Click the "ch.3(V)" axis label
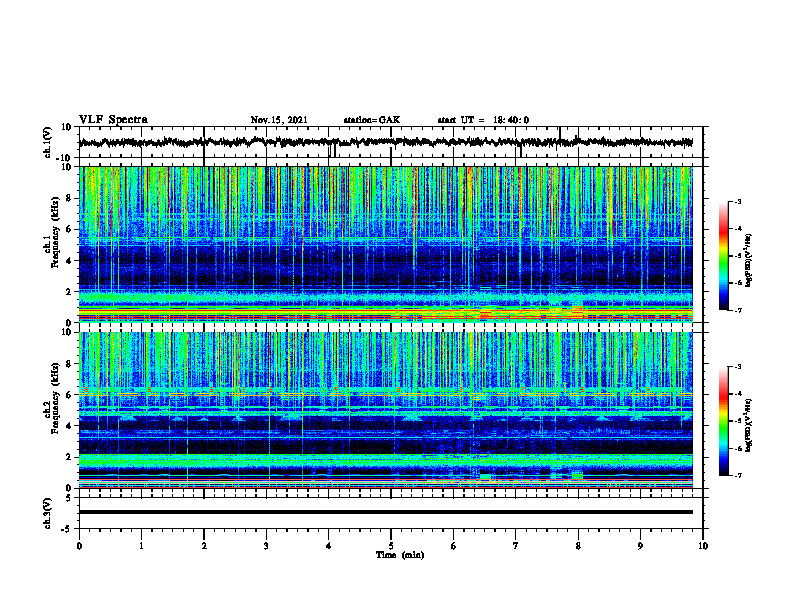Screen dimensions: 792x612 (48, 513)
